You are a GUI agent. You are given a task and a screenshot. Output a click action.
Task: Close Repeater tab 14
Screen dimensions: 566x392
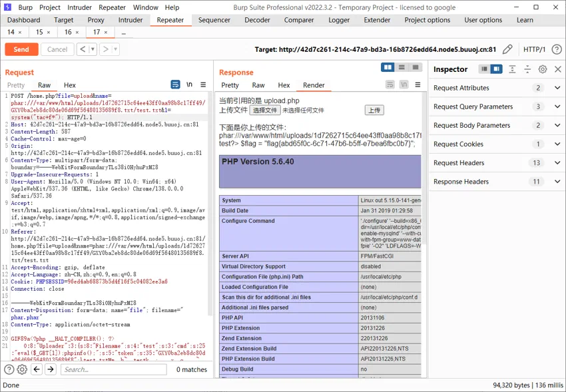[20, 33]
